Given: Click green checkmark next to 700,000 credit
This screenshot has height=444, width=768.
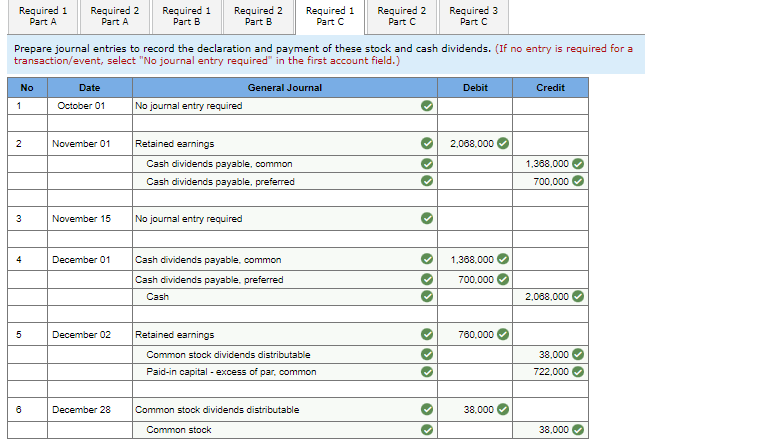Looking at the screenshot, I should 578,181.
